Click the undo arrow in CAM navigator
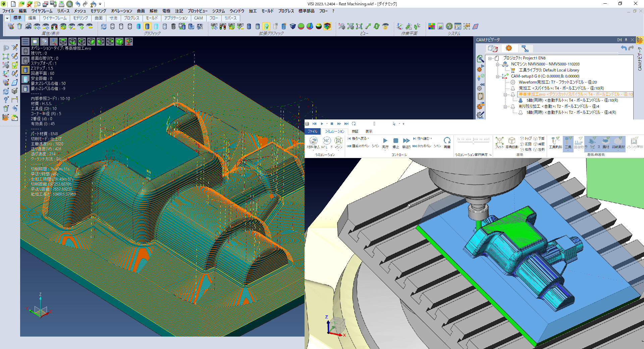 [623, 48]
